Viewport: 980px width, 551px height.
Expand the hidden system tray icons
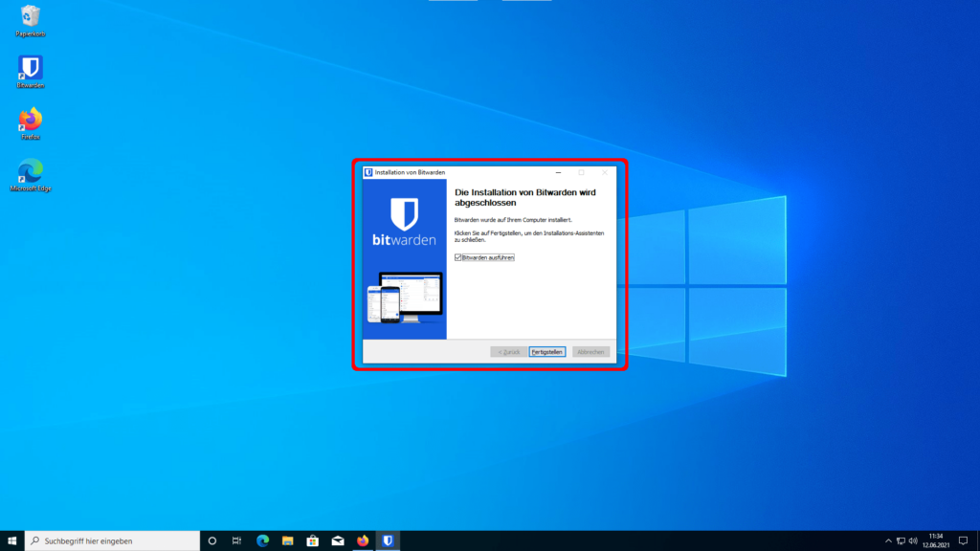click(x=887, y=540)
